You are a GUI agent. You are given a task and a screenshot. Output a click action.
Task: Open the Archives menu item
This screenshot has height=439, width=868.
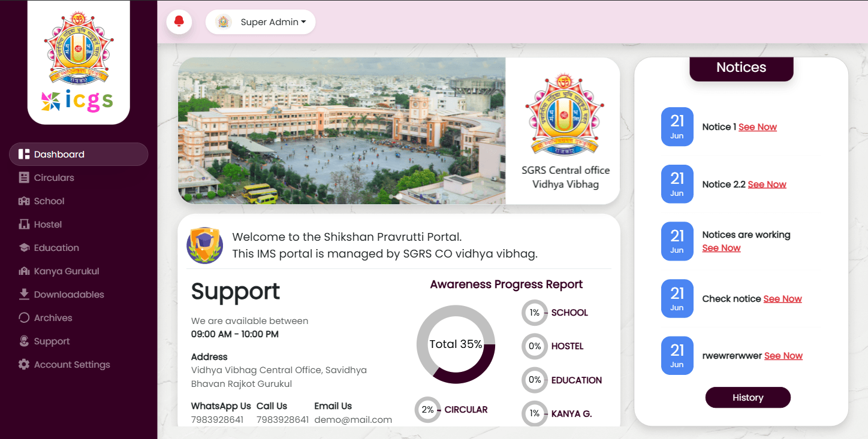[53, 317]
